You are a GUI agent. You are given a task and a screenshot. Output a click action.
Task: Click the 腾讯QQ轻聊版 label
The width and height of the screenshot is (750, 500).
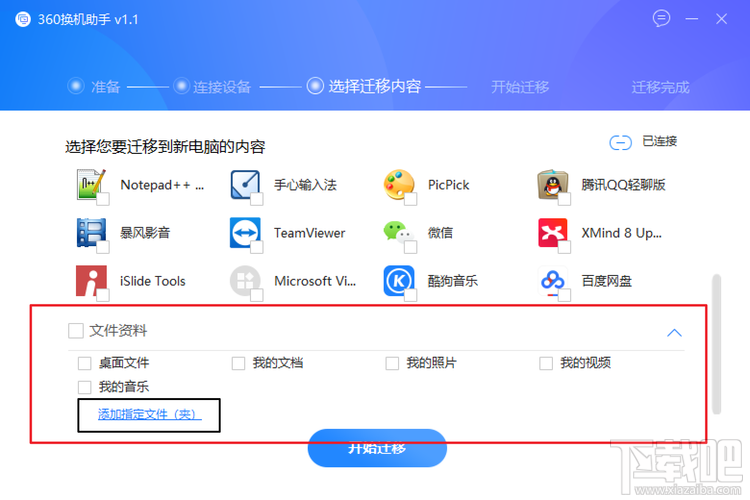tap(623, 185)
